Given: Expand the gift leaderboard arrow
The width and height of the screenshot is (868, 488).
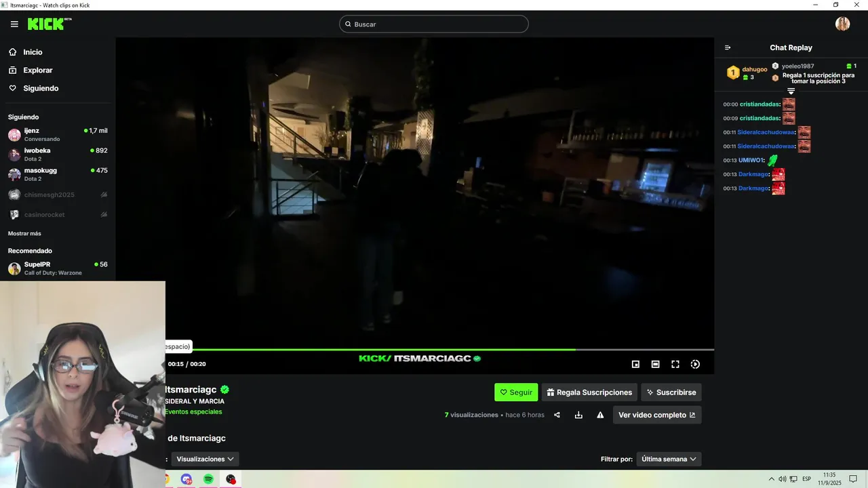Looking at the screenshot, I should click(x=791, y=91).
